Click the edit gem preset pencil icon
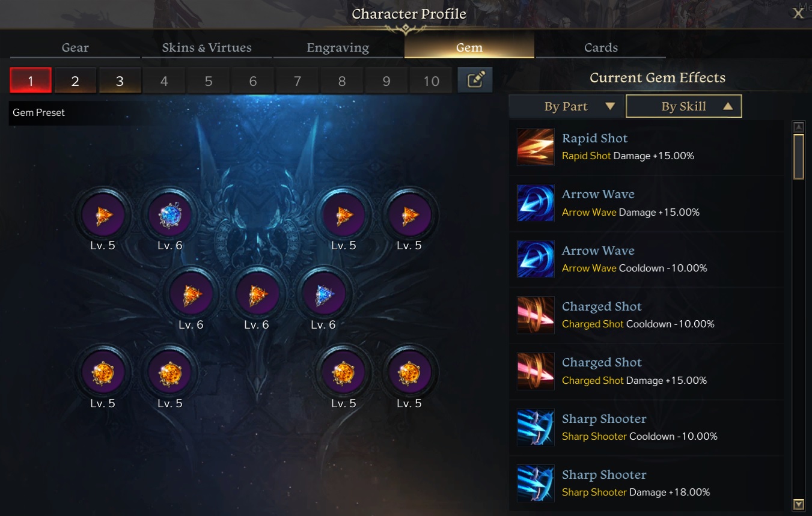 (475, 80)
